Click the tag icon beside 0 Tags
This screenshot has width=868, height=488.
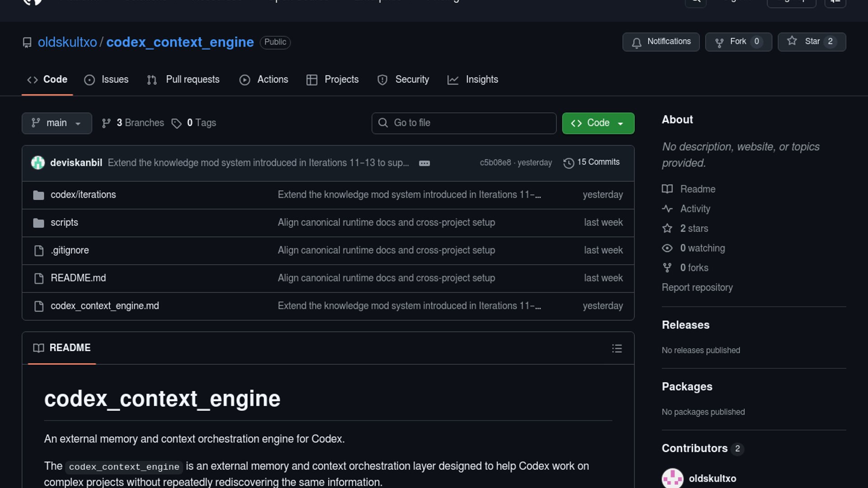tap(176, 123)
